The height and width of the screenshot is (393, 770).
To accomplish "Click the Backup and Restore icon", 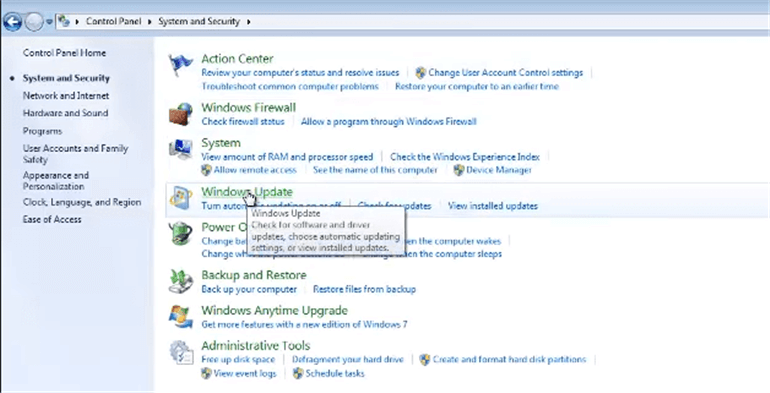I will (x=180, y=281).
